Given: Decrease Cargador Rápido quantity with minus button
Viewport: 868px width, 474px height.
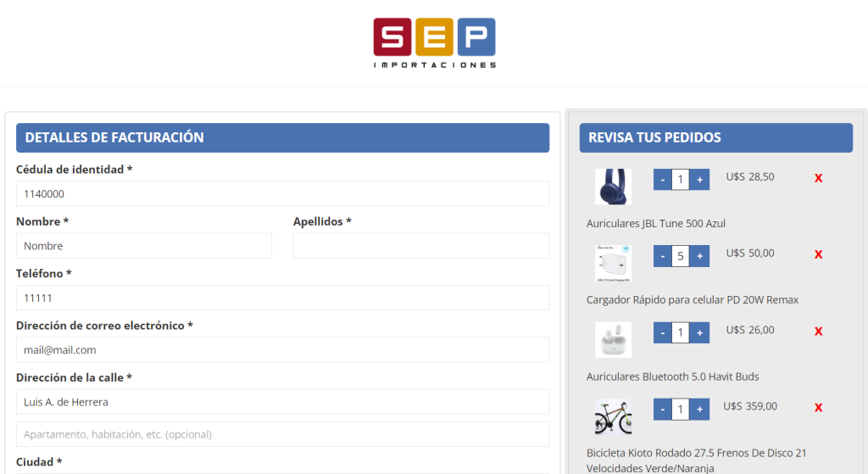Looking at the screenshot, I should 663,256.
